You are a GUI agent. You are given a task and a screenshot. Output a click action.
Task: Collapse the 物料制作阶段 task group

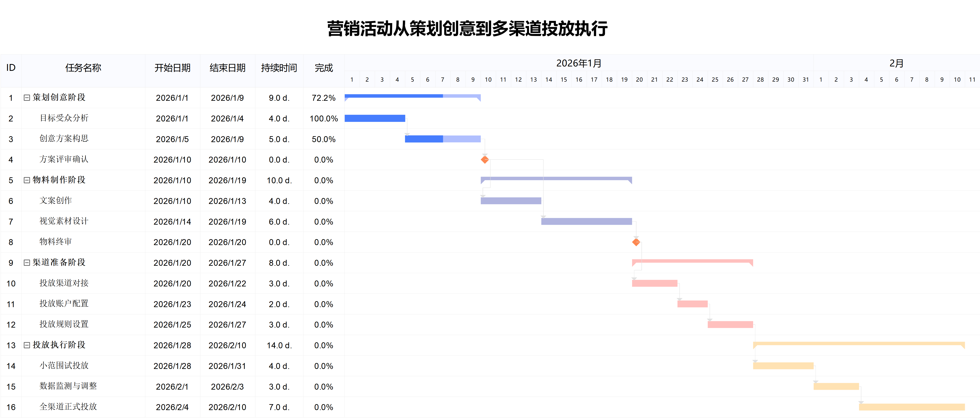[27, 180]
